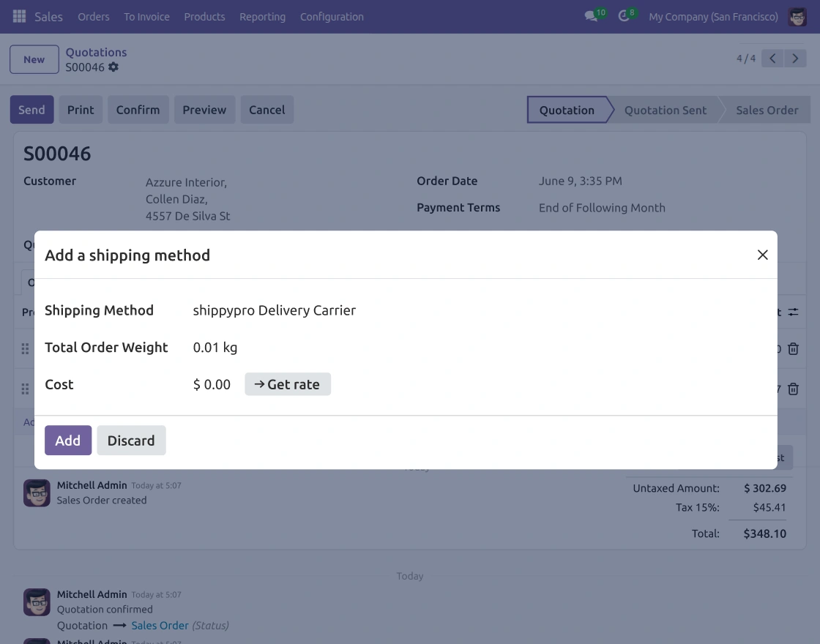Click Payment Terms End of Following Month field
Viewport: 820px width, 644px height.
pyautogui.click(x=602, y=208)
